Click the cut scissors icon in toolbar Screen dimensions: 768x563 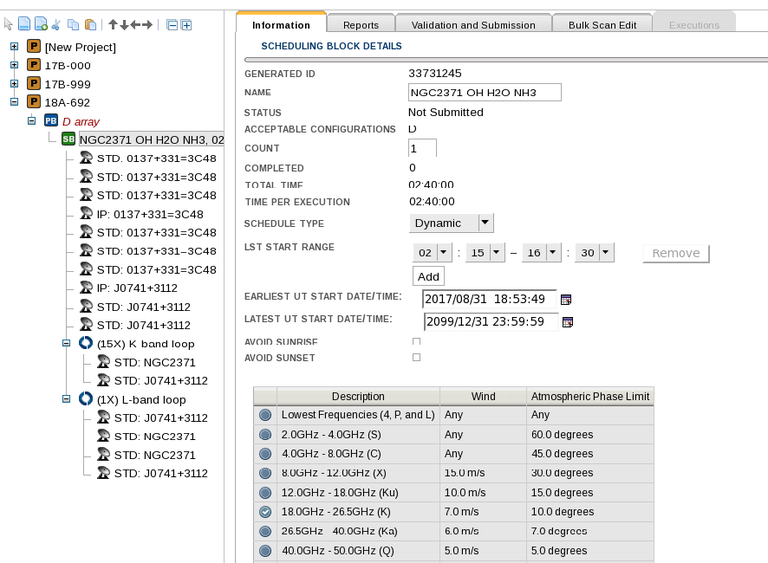coord(56,24)
